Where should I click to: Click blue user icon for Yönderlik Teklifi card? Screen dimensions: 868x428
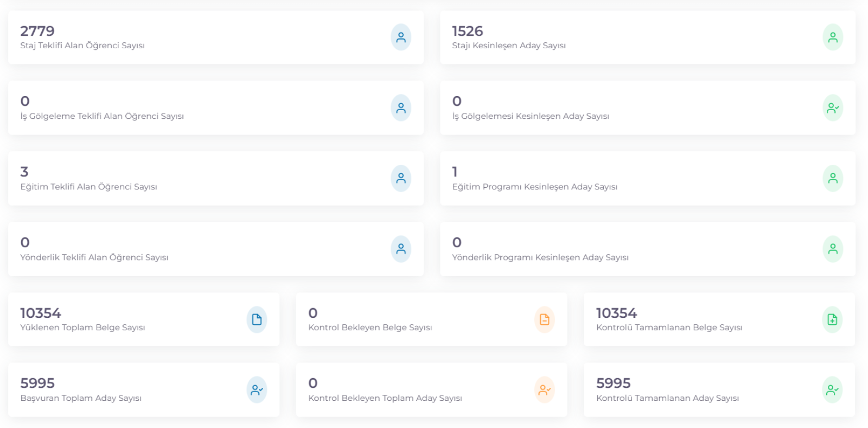tap(401, 249)
